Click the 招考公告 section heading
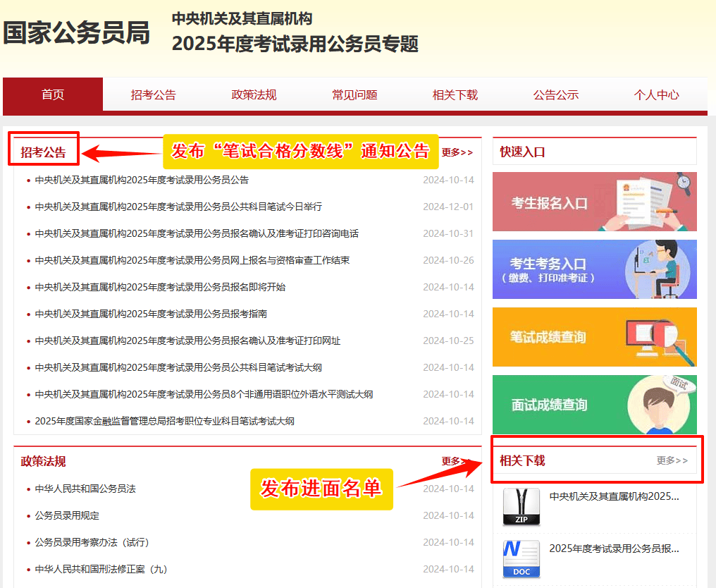The image size is (716, 588). 44,152
